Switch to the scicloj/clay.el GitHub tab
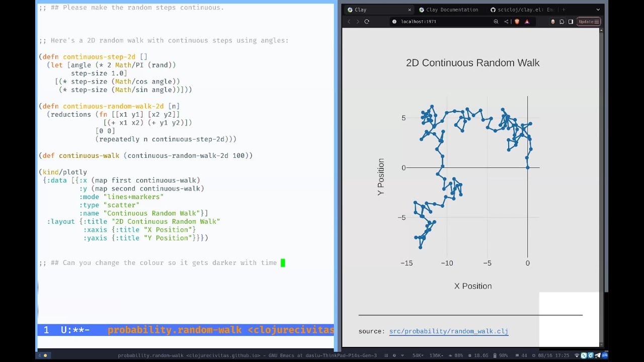The width and height of the screenshot is (644, 362). 522,10
